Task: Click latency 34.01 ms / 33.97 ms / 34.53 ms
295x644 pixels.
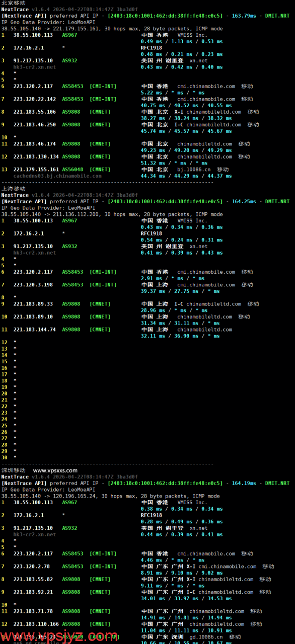Action: 186,599
